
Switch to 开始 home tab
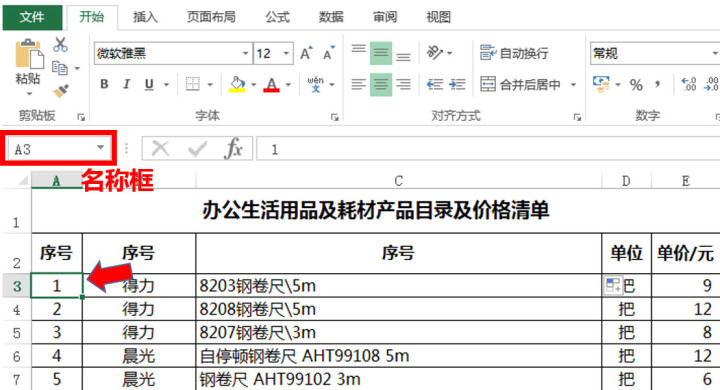pos(92,17)
